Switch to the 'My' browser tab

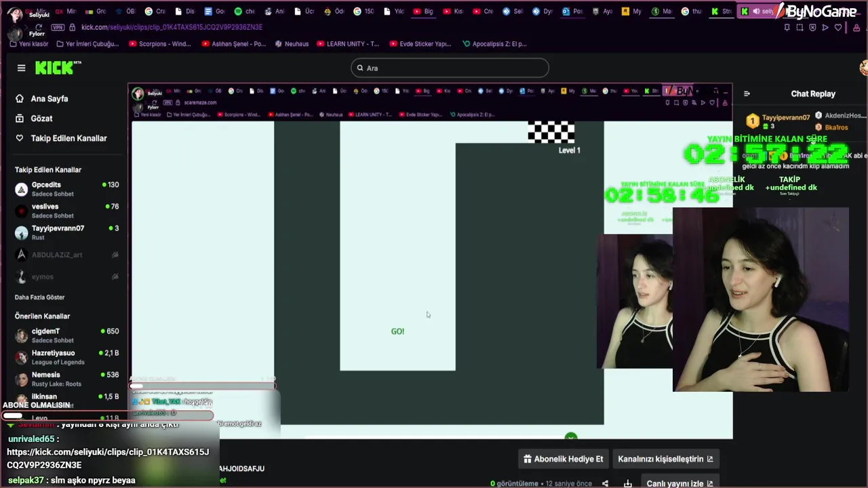tap(631, 12)
